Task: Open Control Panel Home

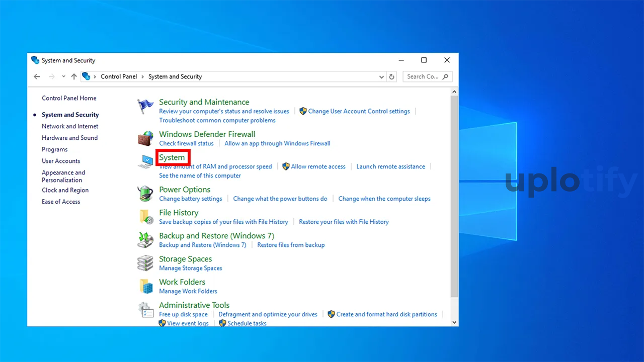Action: pyautogui.click(x=69, y=98)
